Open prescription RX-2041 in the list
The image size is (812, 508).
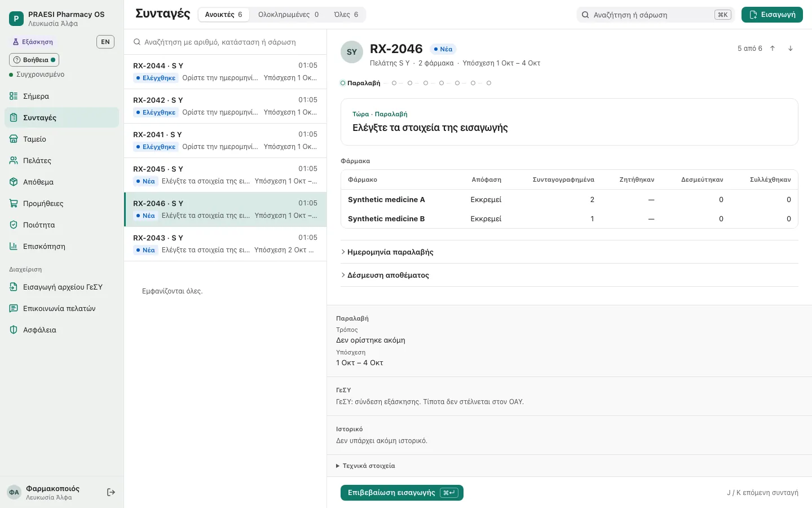click(x=226, y=141)
